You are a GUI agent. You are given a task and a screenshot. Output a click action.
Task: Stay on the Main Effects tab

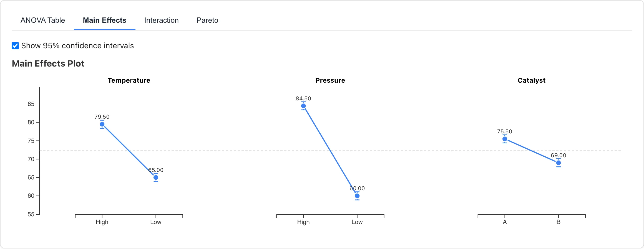[x=105, y=20]
